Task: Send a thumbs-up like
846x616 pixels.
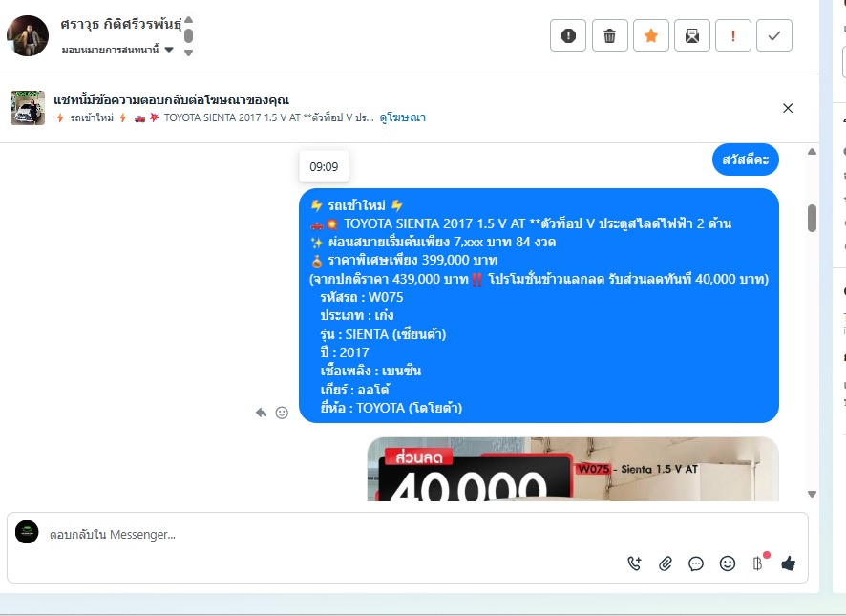Action: 789,563
